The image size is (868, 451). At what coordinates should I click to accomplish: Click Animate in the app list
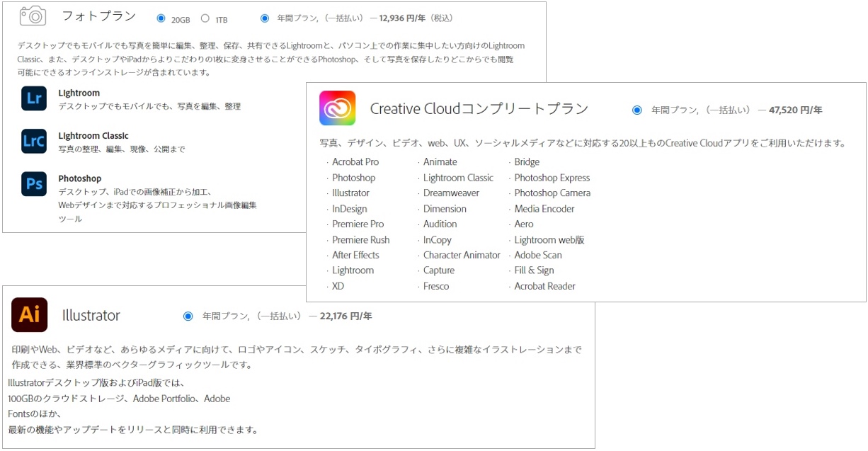pyautogui.click(x=440, y=162)
